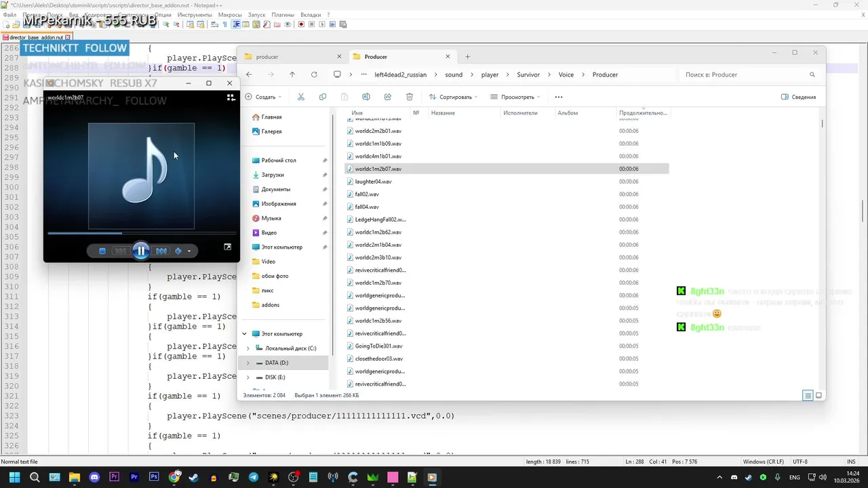Close the director_base_addon.nut tab in Notepad++
The height and width of the screenshot is (488, 868).
pyautogui.click(x=68, y=37)
